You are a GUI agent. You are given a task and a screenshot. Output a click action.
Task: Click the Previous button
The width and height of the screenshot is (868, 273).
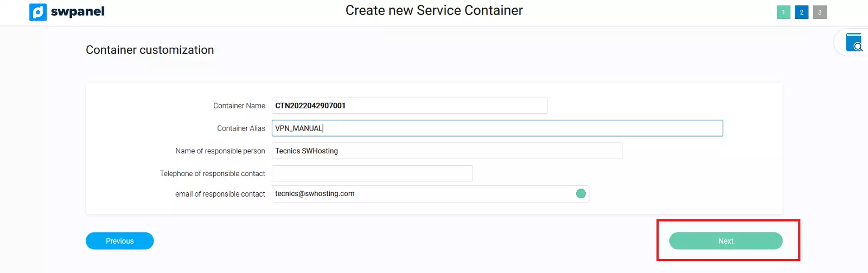point(119,241)
